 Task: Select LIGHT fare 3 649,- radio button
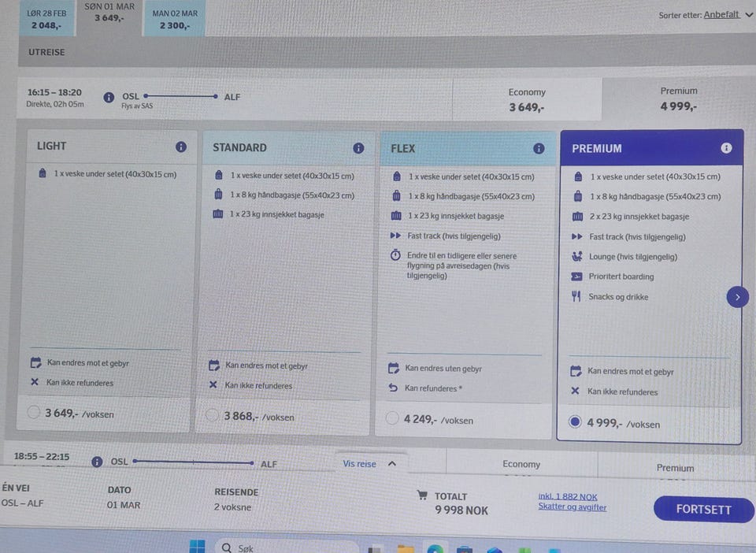click(33, 412)
